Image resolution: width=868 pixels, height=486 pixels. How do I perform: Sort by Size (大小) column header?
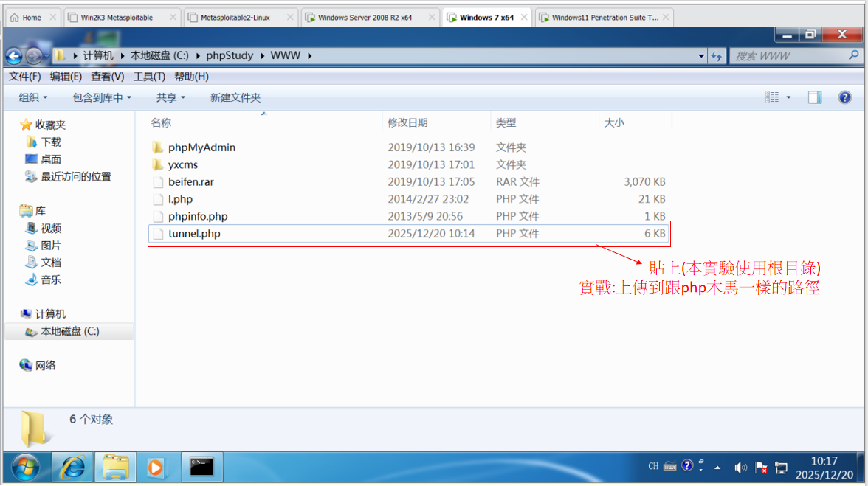(x=614, y=122)
